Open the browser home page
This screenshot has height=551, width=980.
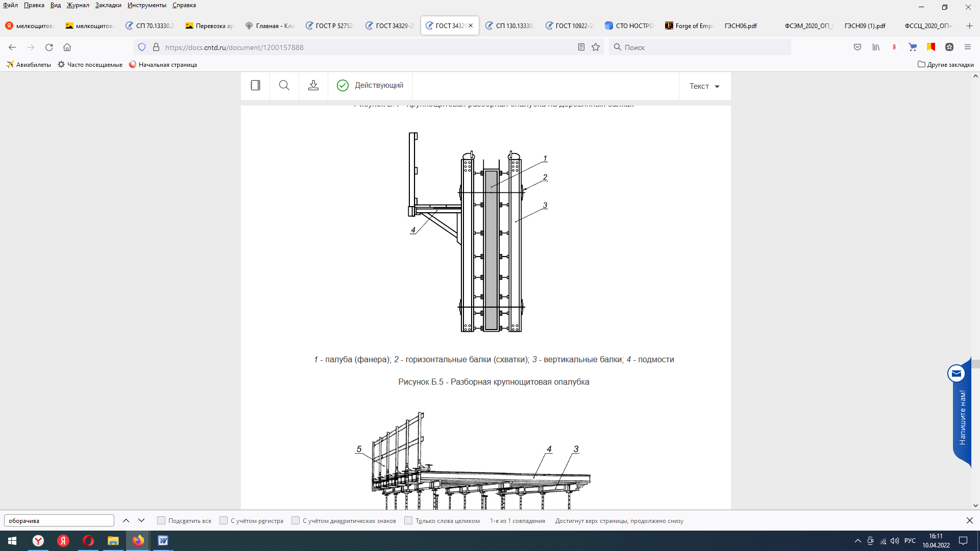[67, 47]
